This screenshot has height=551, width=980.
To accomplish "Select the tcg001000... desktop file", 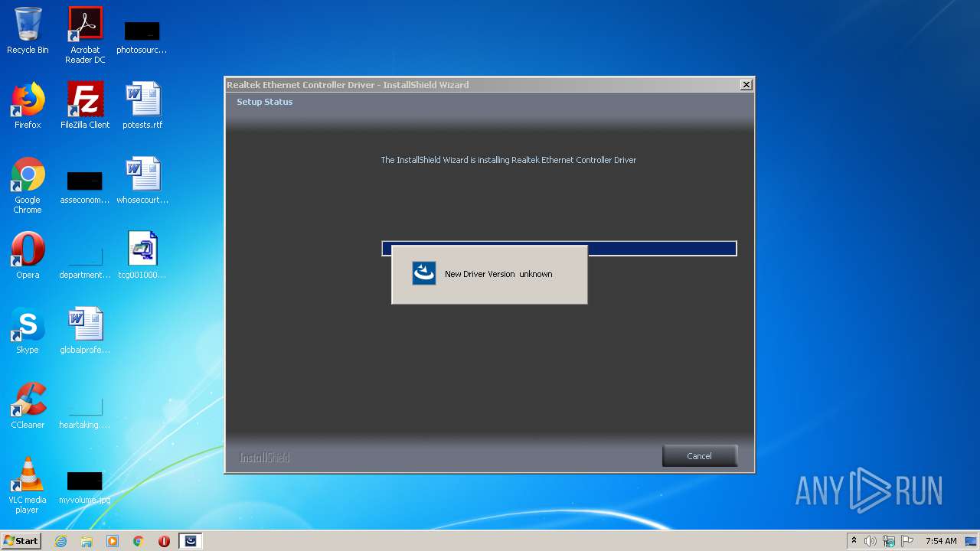I will (142, 256).
